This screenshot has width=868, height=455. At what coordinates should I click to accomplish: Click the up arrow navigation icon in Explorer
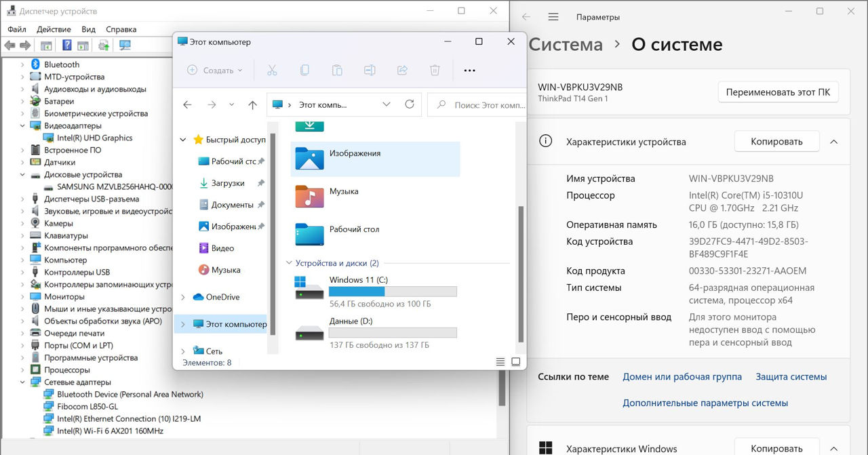[252, 105]
